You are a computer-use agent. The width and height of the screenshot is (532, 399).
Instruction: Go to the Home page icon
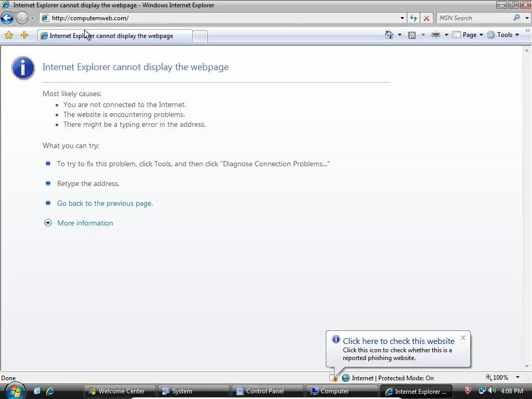389,35
